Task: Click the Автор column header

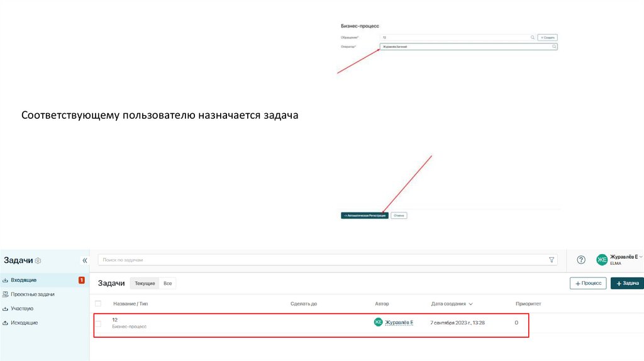Action: tap(382, 304)
